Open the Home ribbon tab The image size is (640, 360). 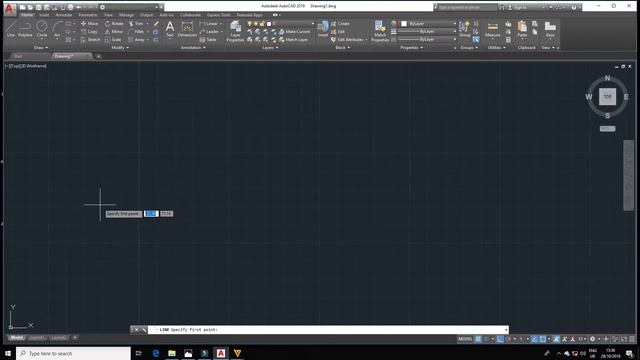click(27, 15)
